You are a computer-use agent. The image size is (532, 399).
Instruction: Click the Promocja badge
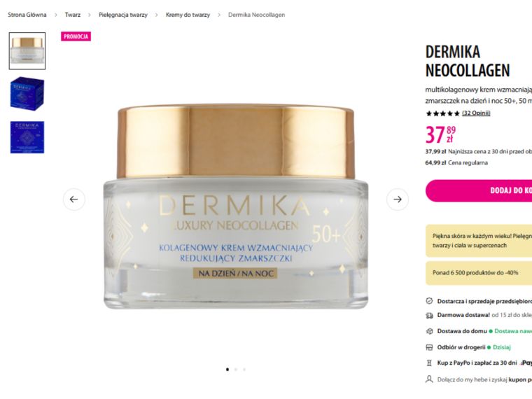click(76, 36)
